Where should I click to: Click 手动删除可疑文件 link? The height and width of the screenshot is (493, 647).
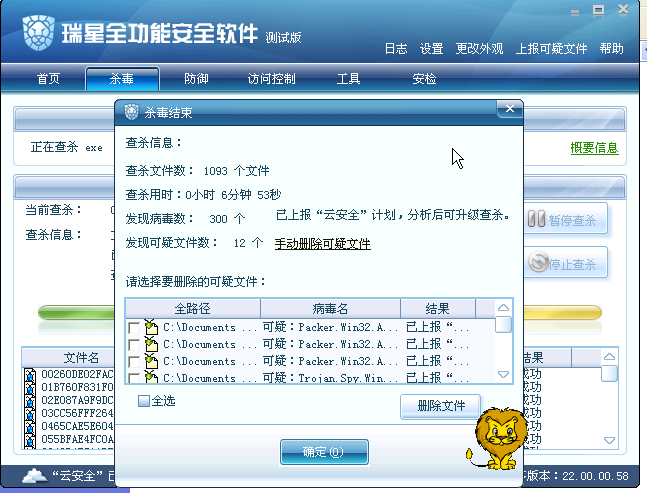coord(323,244)
